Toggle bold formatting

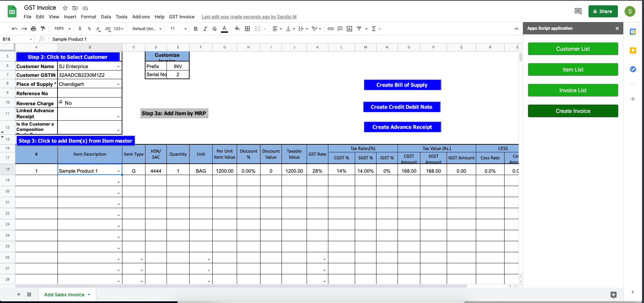click(x=196, y=29)
